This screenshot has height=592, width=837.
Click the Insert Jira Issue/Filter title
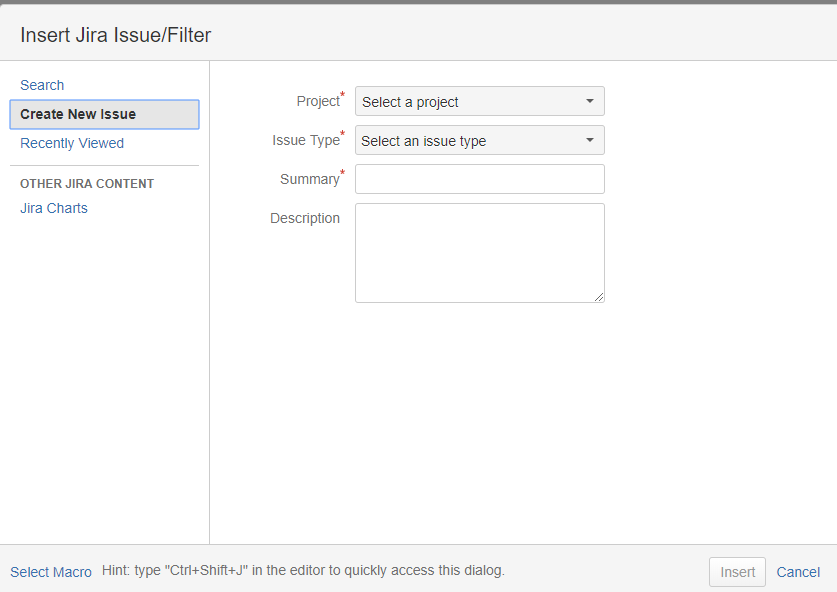(x=116, y=35)
